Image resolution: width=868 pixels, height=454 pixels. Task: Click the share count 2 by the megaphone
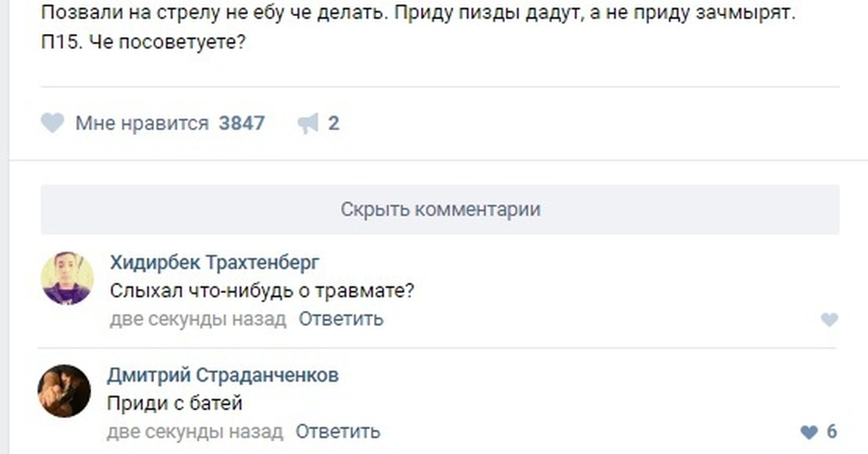333,124
